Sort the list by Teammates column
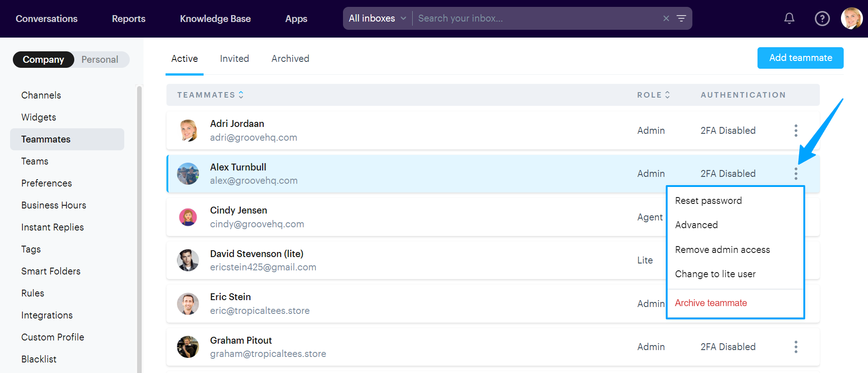The width and height of the screenshot is (868, 373). click(210, 95)
